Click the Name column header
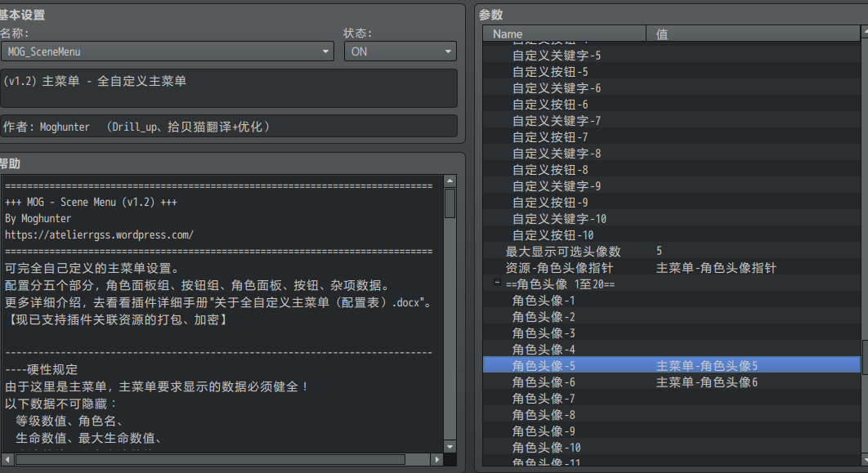This screenshot has width=868, height=473. pos(564,34)
